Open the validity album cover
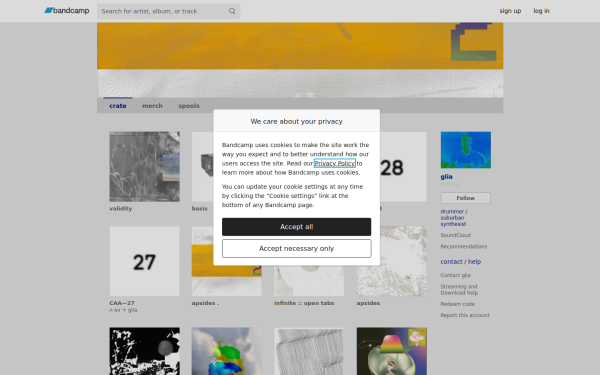This screenshot has width=600, height=375. tap(145, 167)
